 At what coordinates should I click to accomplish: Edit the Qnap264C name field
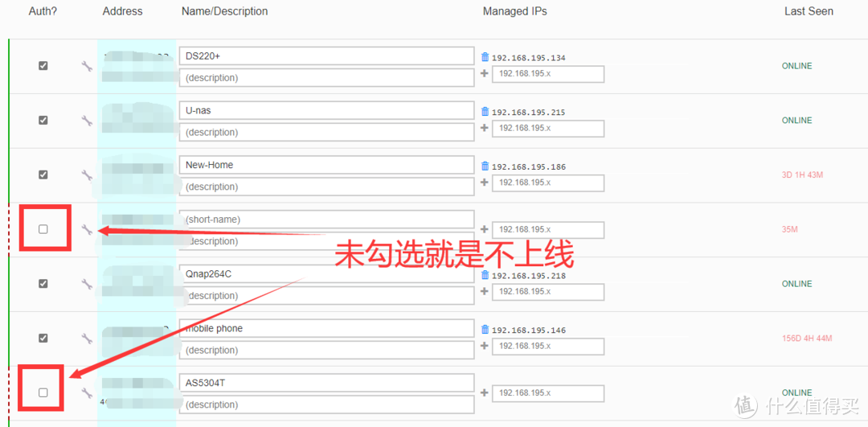point(326,273)
